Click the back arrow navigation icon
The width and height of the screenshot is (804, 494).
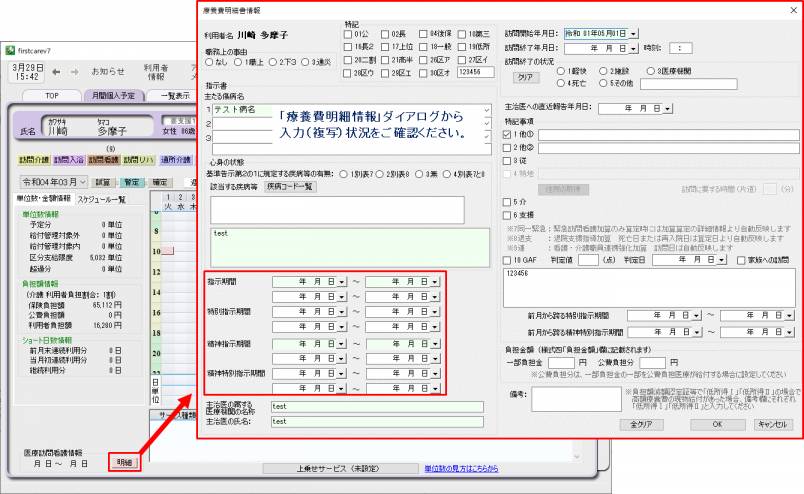(56, 72)
